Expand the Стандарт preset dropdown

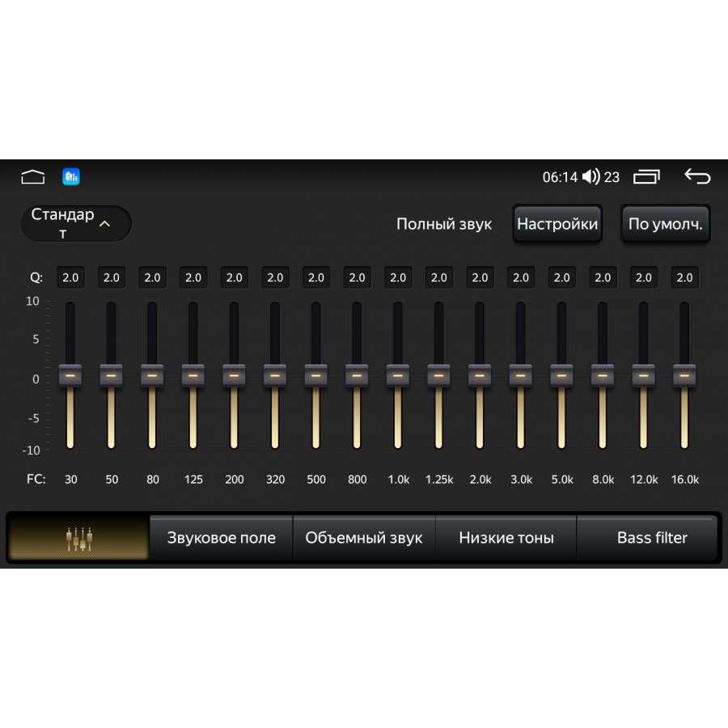point(76,223)
